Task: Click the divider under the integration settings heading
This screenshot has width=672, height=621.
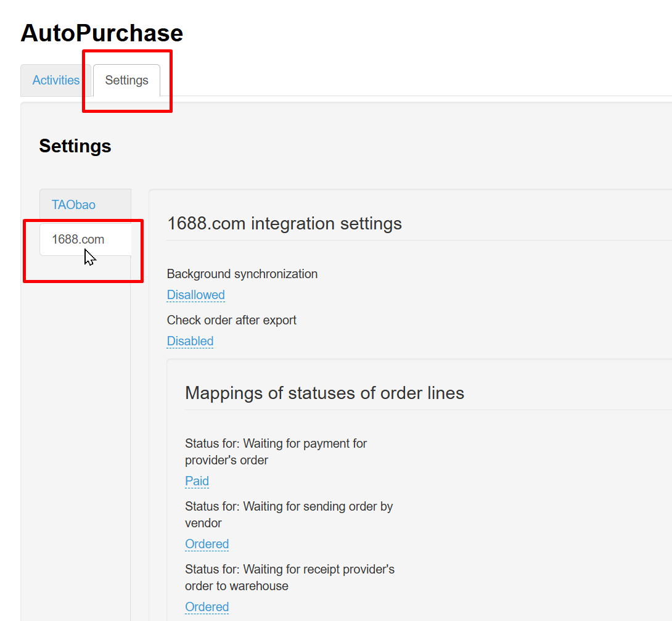Action: point(419,241)
